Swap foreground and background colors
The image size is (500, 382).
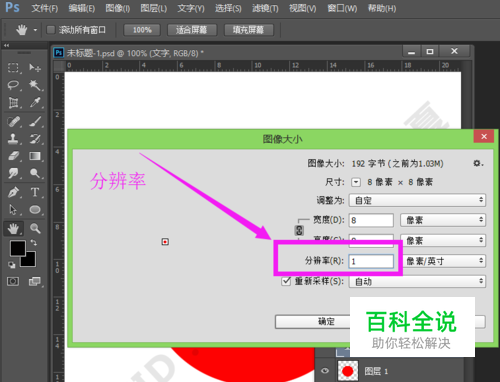34,242
